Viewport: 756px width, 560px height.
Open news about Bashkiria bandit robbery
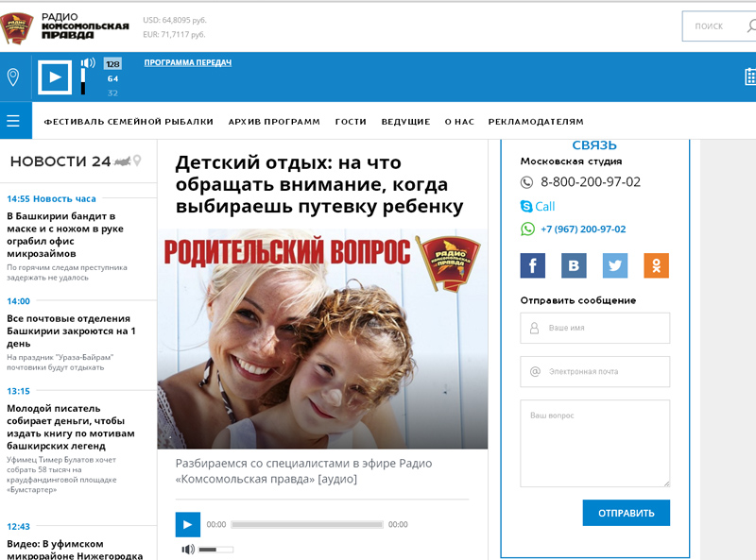(65, 235)
